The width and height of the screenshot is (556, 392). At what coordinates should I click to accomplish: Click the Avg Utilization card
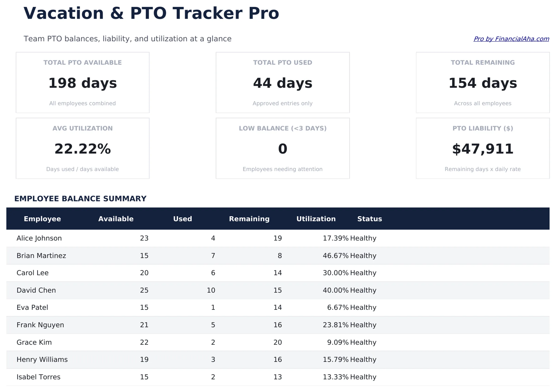coord(82,148)
